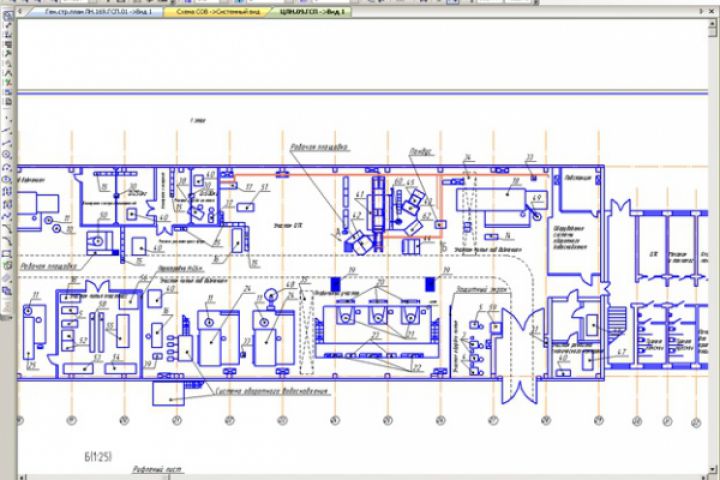The image size is (720, 480).
Task: Select the continuous object input tool
Action: pyautogui.click(x=7, y=191)
